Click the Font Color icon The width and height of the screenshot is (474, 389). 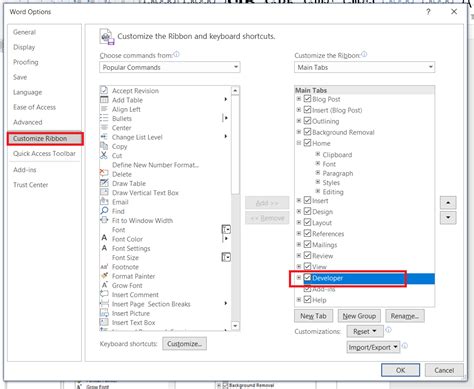pos(104,238)
